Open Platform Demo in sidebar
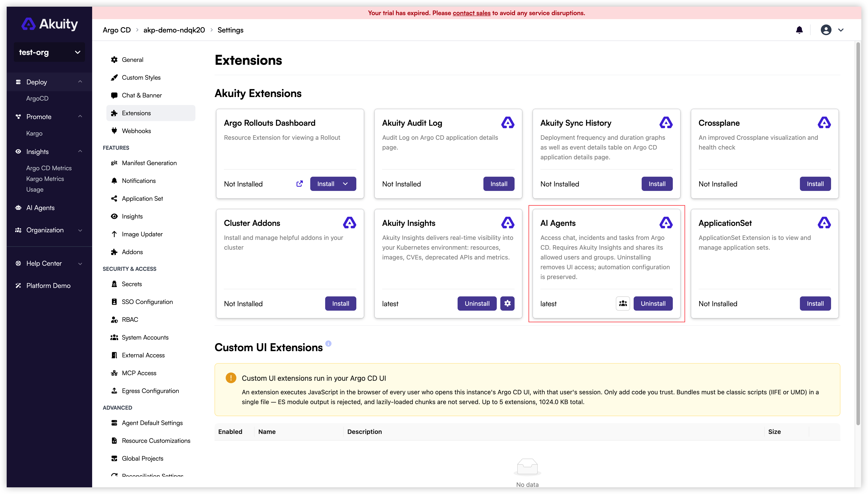Screen dimensions: 868x494 49,286
